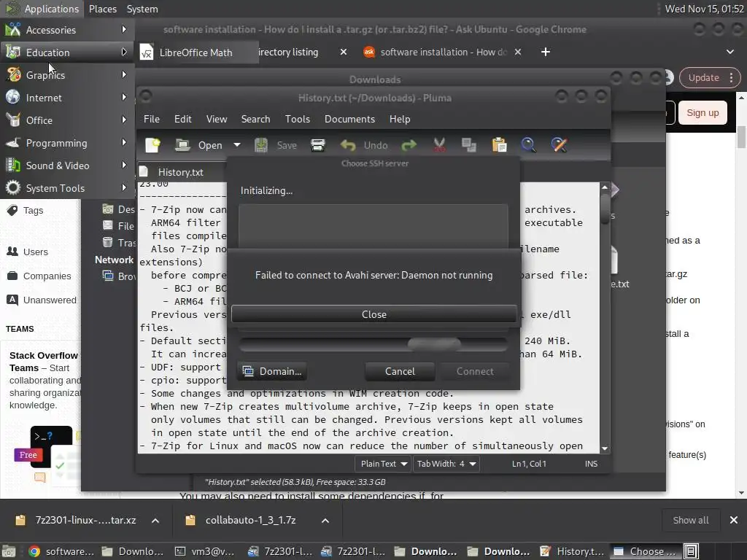The height and width of the screenshot is (560, 747).
Task: Open the File menu in Pluma
Action: 152,119
